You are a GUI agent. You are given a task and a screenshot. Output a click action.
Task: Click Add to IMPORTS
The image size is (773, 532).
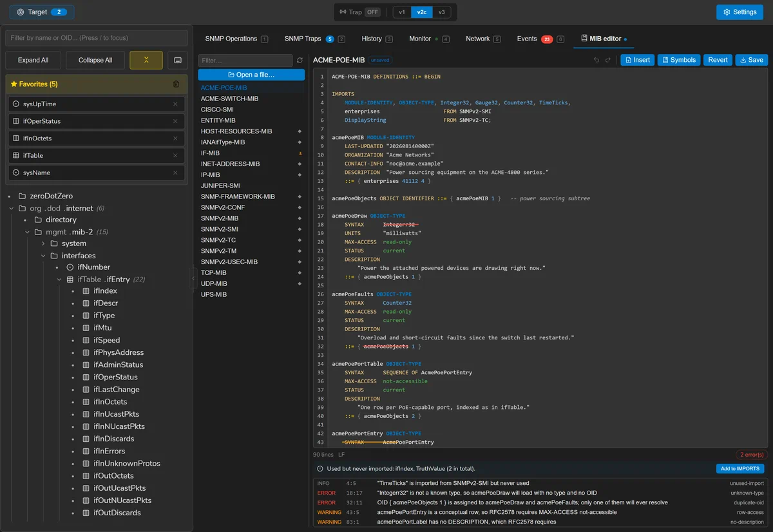click(x=740, y=469)
